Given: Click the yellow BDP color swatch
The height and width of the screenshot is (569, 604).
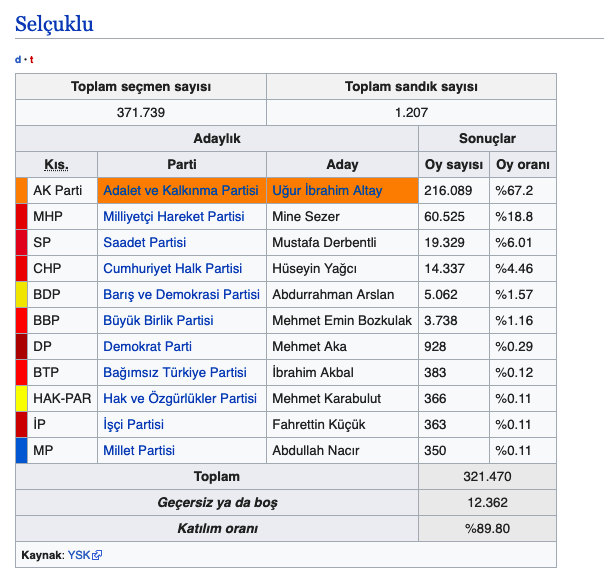Looking at the screenshot, I should coord(22,294).
